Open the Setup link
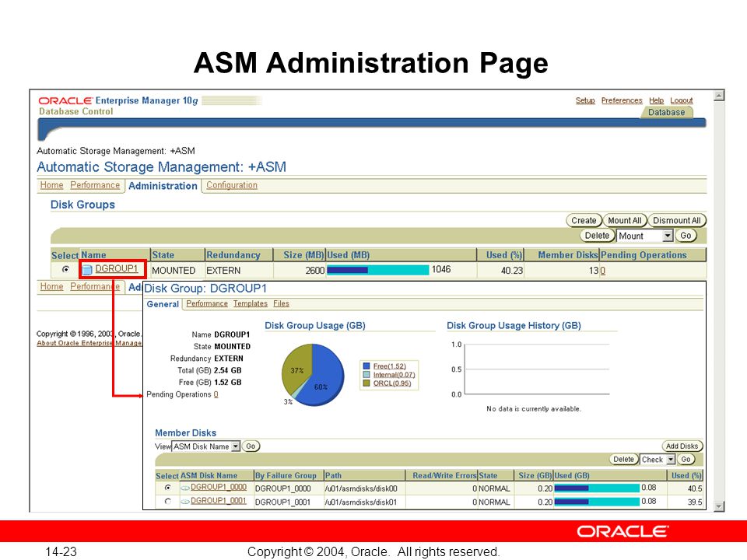 [585, 100]
